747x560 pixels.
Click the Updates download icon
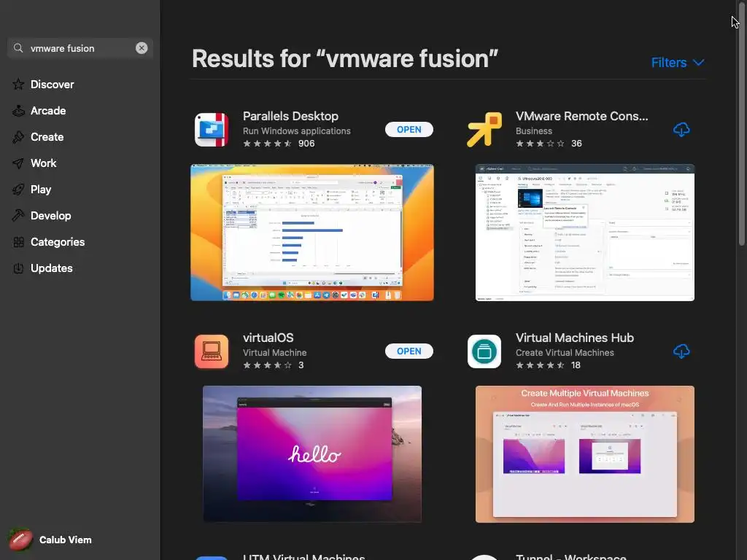coord(18,268)
